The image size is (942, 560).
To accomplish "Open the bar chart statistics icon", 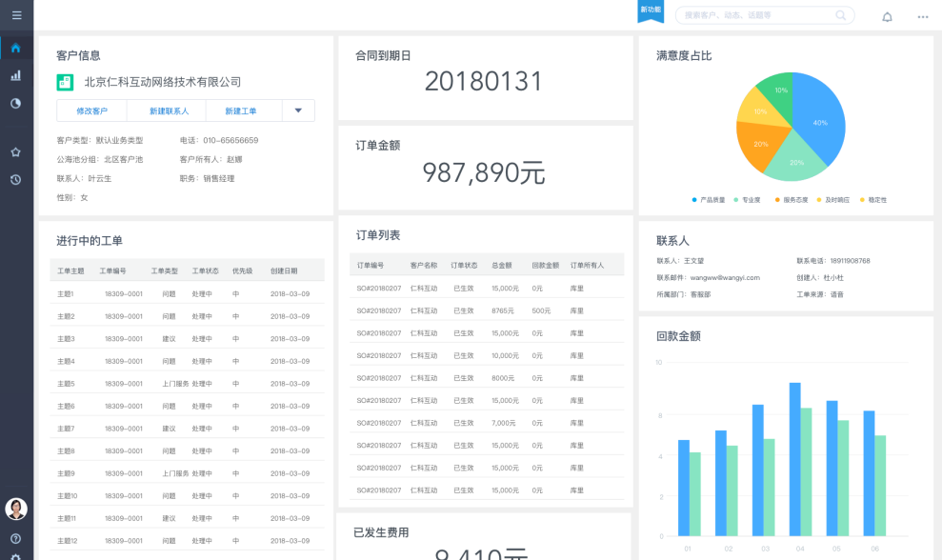I will [16, 75].
